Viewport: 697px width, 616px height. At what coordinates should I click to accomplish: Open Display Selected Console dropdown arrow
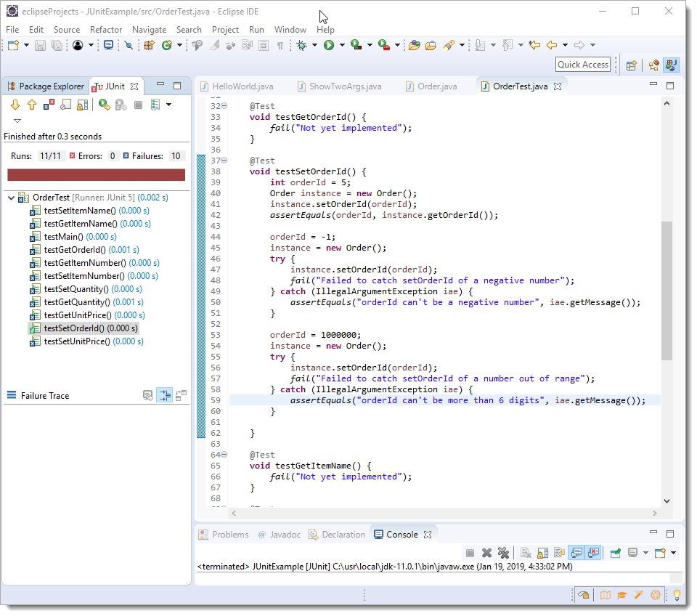645,553
